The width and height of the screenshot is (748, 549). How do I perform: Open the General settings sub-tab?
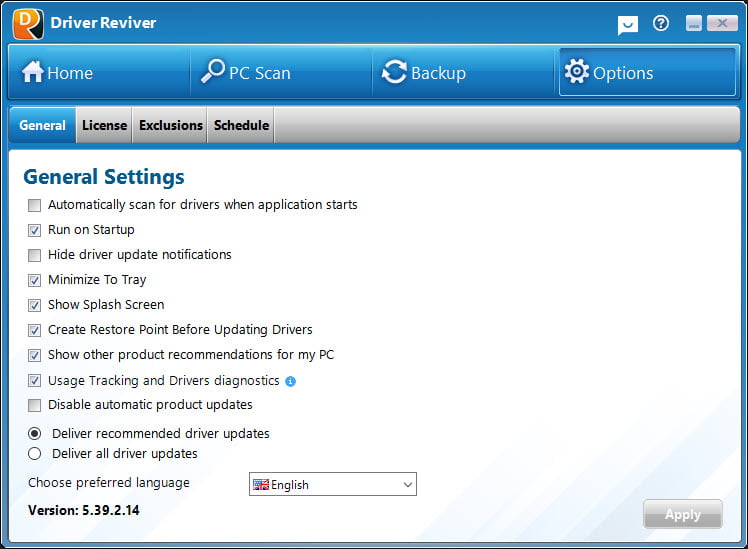[42, 125]
